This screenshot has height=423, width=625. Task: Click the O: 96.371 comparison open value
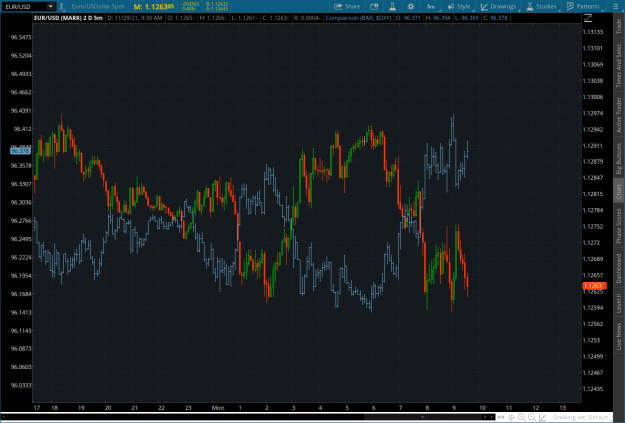(x=408, y=18)
